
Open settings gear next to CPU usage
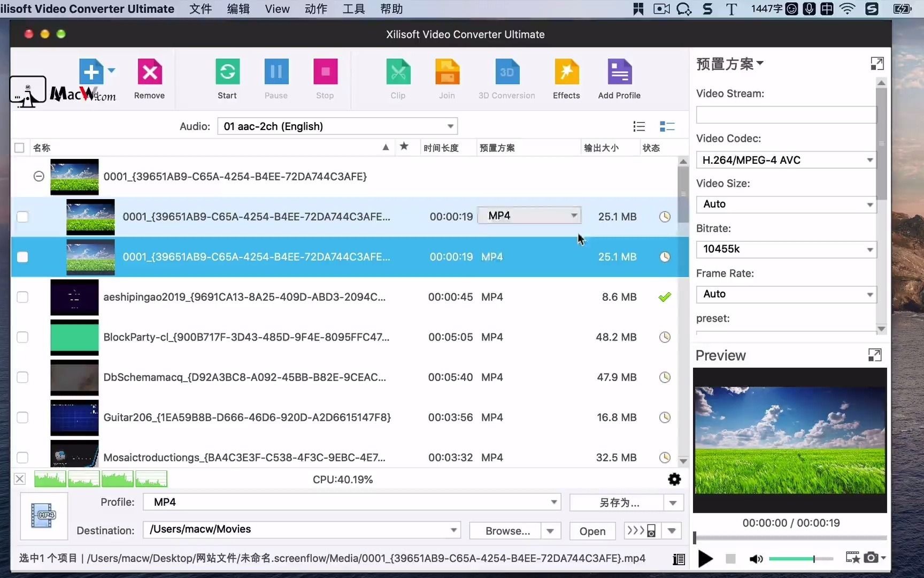point(674,479)
